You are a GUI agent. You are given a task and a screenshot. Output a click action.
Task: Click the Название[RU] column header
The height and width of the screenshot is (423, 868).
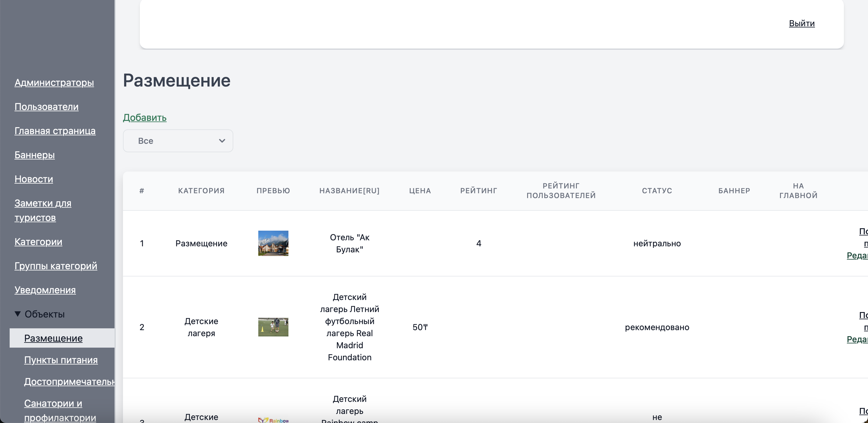point(349,191)
